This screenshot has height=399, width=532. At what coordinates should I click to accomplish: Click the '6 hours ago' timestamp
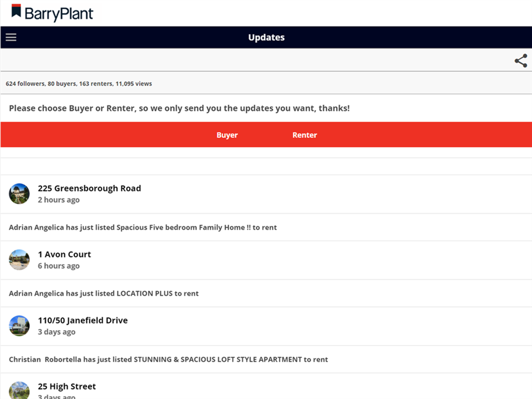pyautogui.click(x=59, y=266)
